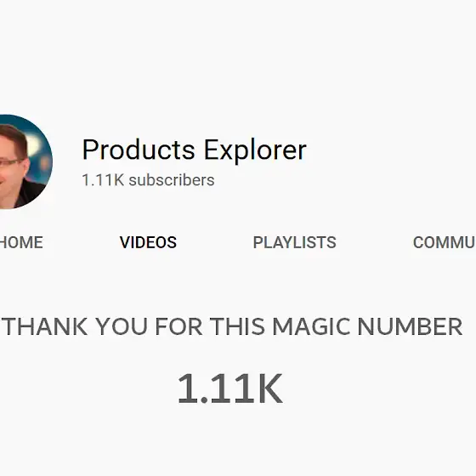Viewport: 476px width, 476px height.
Task: Click the word "subscribers" under channel name
Action: click(172, 180)
